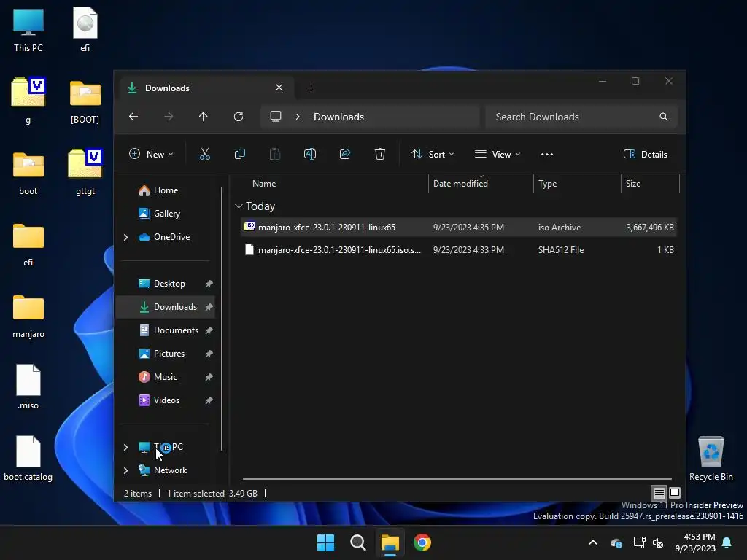This screenshot has height=560, width=747.
Task: Open the Recycle Bin on desktop
Action: pos(711,459)
